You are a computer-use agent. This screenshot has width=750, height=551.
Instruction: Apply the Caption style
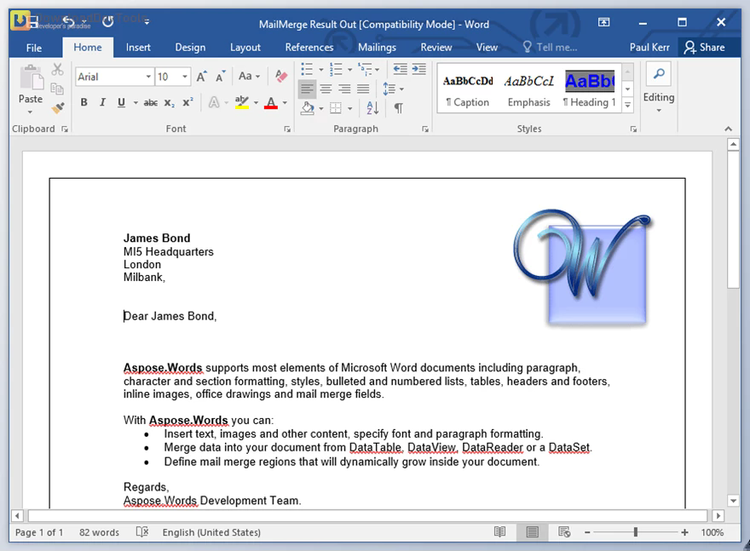(x=467, y=89)
